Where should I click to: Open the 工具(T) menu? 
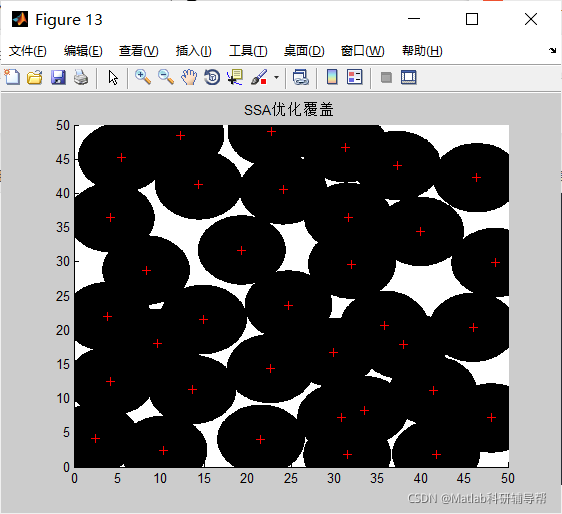[248, 51]
